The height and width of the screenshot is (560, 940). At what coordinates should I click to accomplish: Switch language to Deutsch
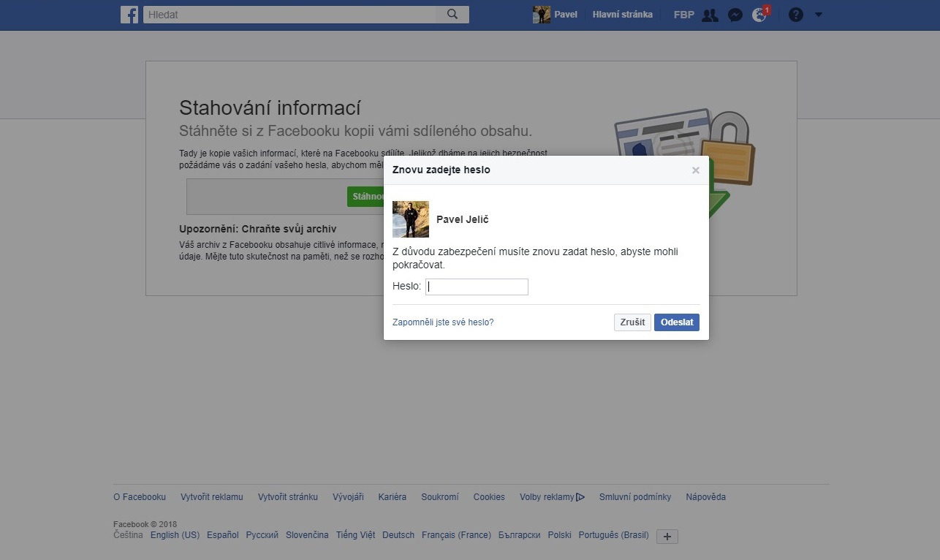click(x=398, y=535)
